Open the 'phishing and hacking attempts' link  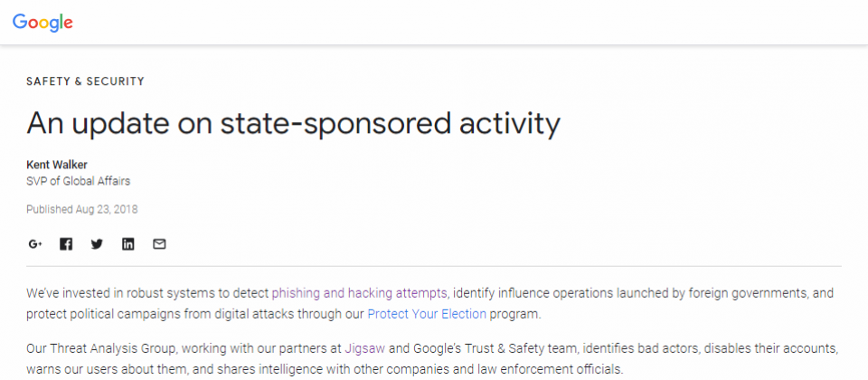(x=359, y=292)
